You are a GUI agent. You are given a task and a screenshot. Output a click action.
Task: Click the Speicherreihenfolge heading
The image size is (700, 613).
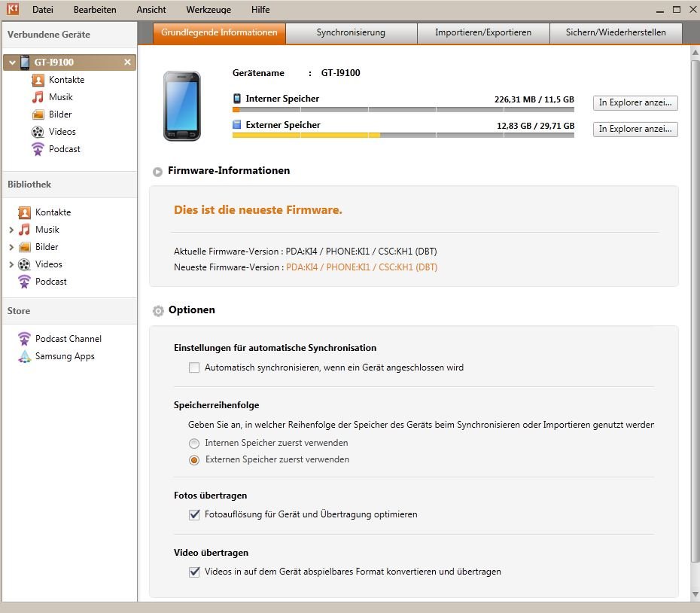[x=217, y=405]
